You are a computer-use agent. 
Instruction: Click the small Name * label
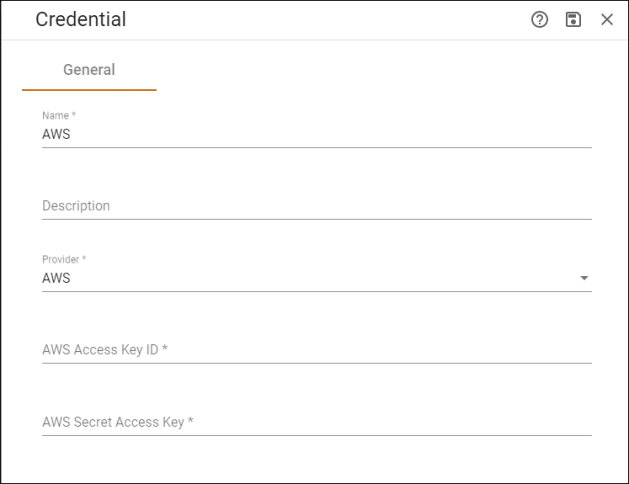coord(59,115)
